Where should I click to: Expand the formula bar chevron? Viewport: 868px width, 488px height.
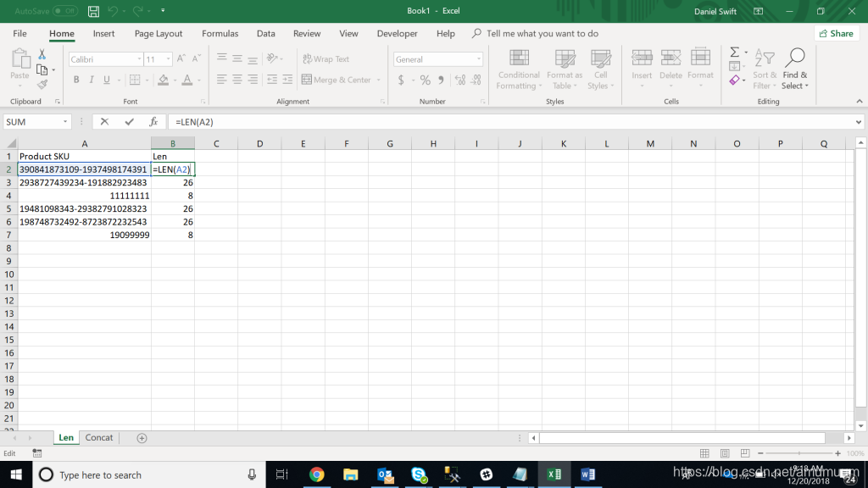859,122
